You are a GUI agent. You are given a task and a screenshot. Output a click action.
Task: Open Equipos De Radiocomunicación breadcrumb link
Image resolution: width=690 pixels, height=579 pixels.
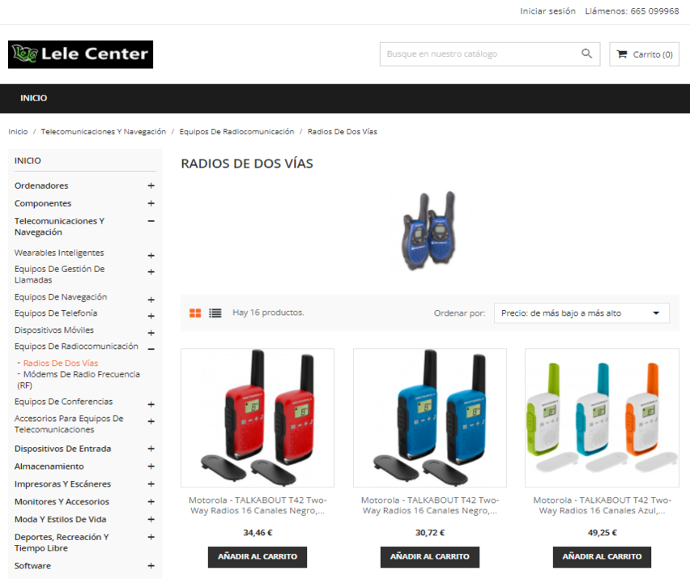point(237,132)
